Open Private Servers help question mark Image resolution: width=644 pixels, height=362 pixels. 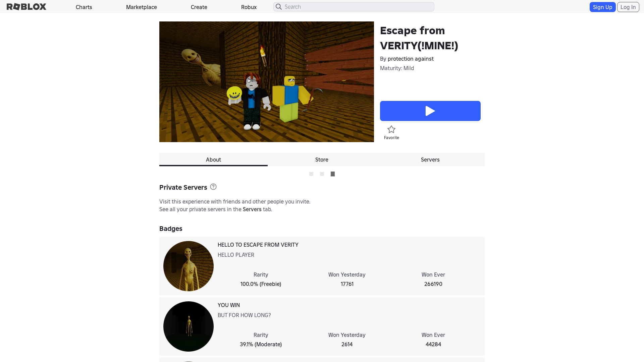click(x=213, y=187)
